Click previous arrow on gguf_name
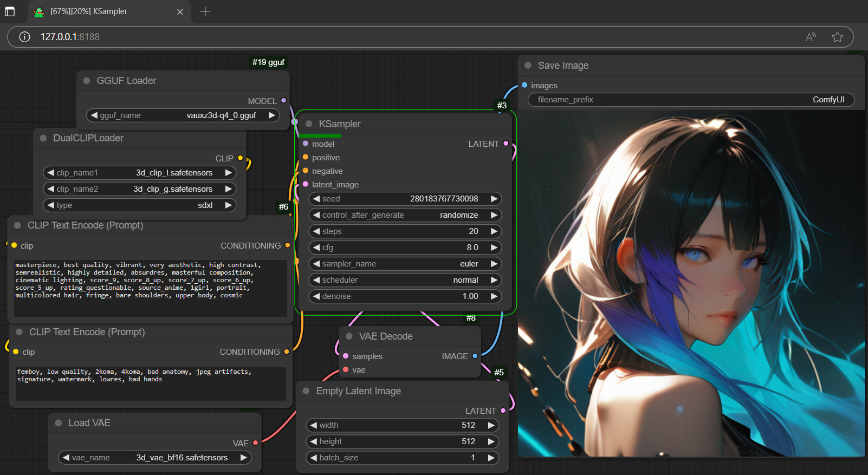868x475 pixels. click(94, 115)
